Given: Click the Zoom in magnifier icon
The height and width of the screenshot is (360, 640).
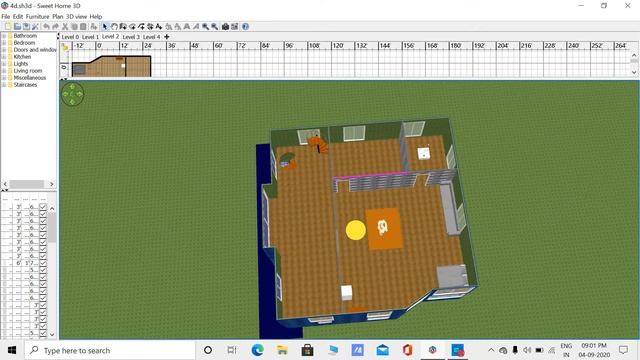Looking at the screenshot, I should click(205, 27).
